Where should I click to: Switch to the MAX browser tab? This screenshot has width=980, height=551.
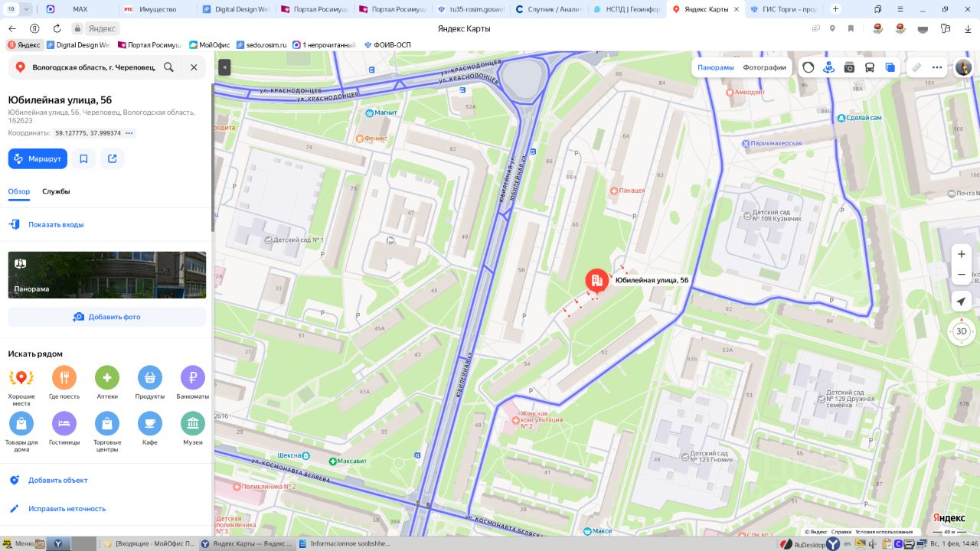(x=80, y=9)
